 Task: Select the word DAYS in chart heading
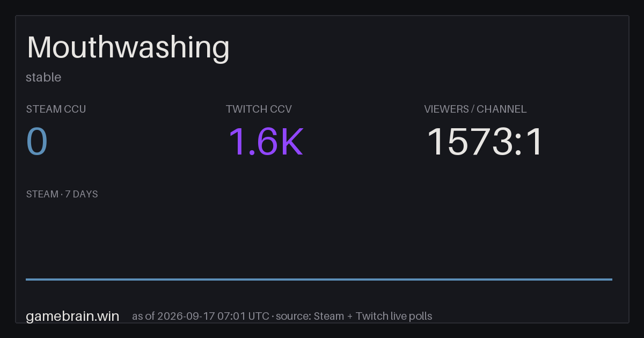[85, 194]
